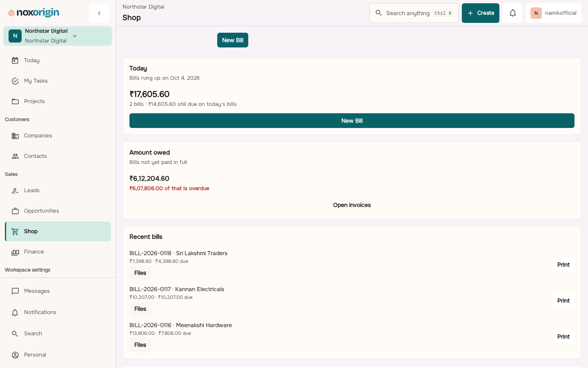
Task: Click Open invoices link
Action: pyautogui.click(x=352, y=205)
